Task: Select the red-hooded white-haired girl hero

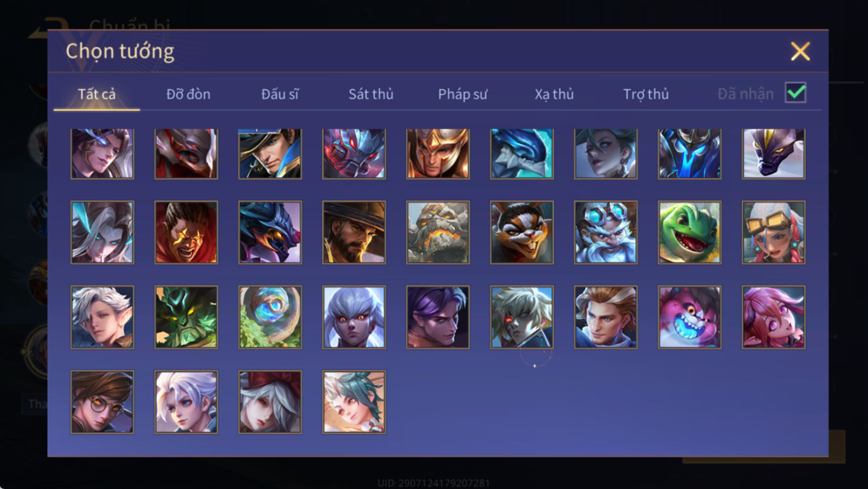Action: click(270, 402)
